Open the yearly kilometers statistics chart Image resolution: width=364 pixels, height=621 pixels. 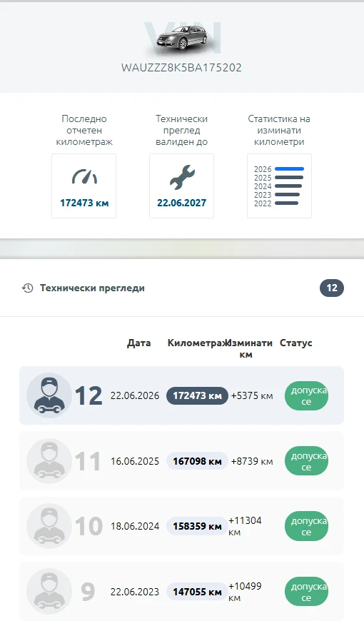(x=279, y=186)
